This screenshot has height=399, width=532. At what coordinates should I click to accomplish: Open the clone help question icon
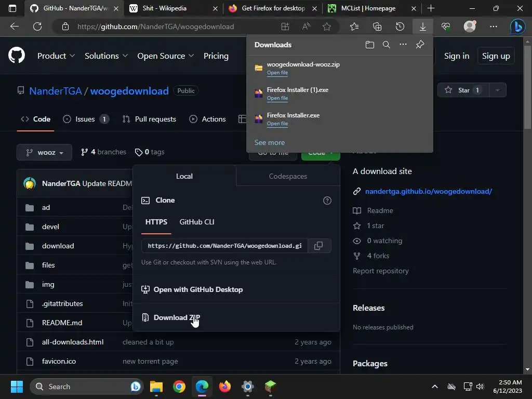pos(327,201)
